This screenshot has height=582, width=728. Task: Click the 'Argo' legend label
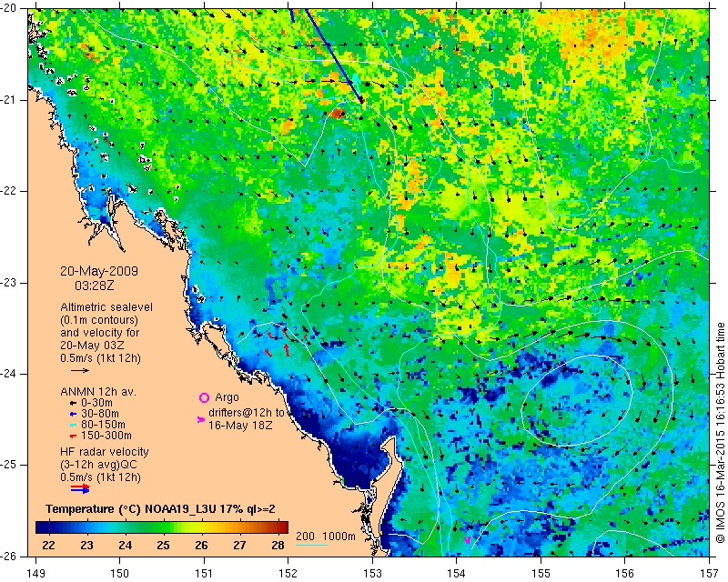[227, 397]
